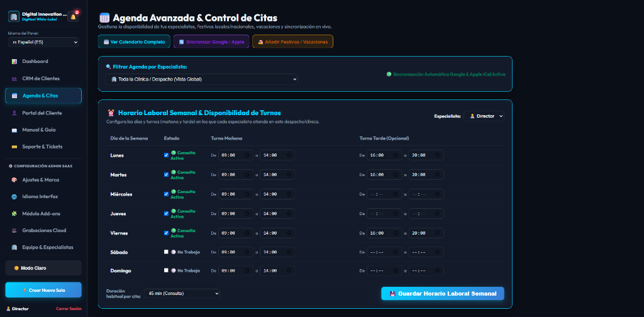Click the Soporte & Tickets ticket icon
The width and height of the screenshot is (644, 317).
14,147
